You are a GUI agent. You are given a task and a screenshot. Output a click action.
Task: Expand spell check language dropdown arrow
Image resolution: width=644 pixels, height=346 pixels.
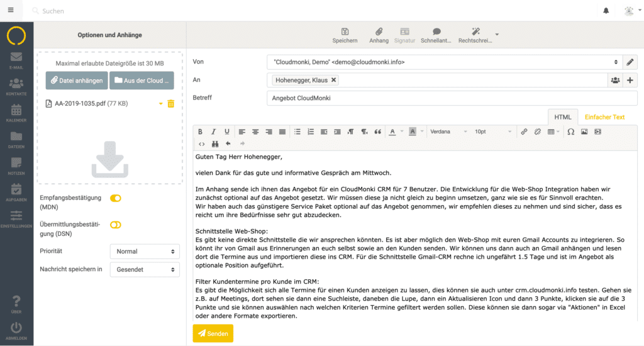coord(497,35)
